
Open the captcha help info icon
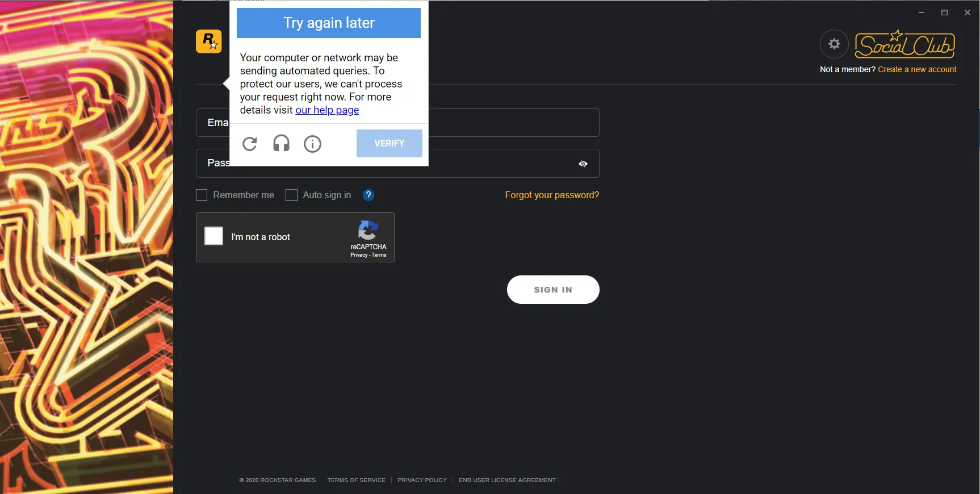point(312,144)
